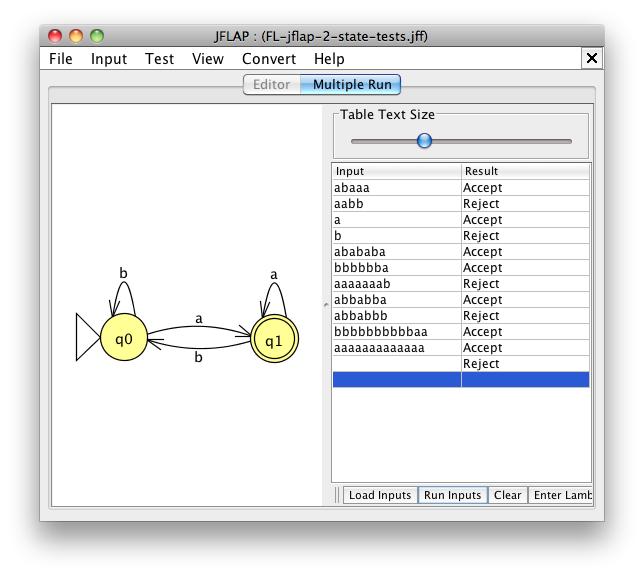This screenshot has width=644, height=576.
Task: Click the Accept result for 'abaaa'
Action: (525, 188)
